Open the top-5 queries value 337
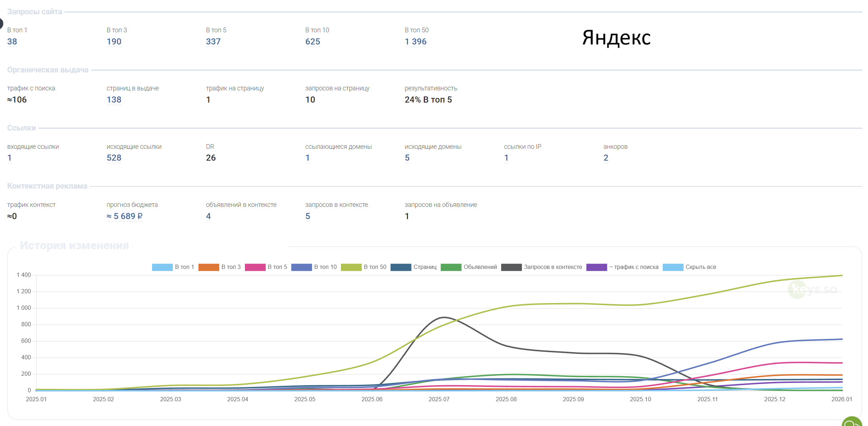 tap(213, 42)
